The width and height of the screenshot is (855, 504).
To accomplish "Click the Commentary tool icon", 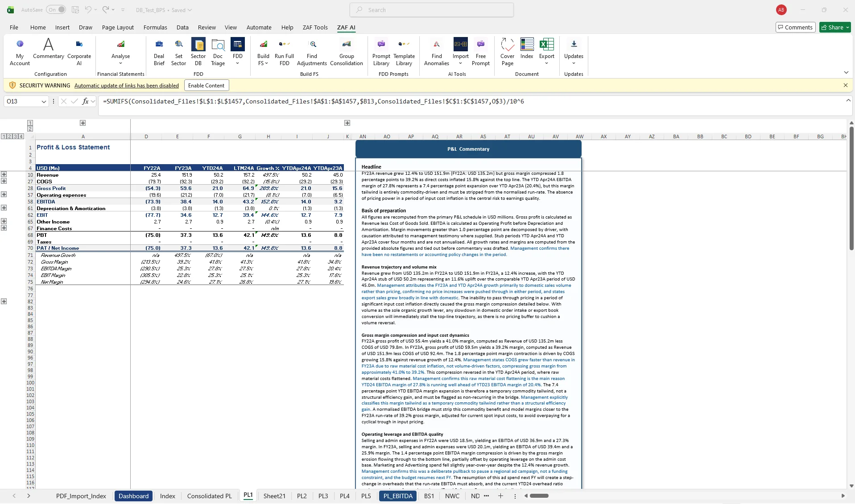I will pyautogui.click(x=48, y=49).
